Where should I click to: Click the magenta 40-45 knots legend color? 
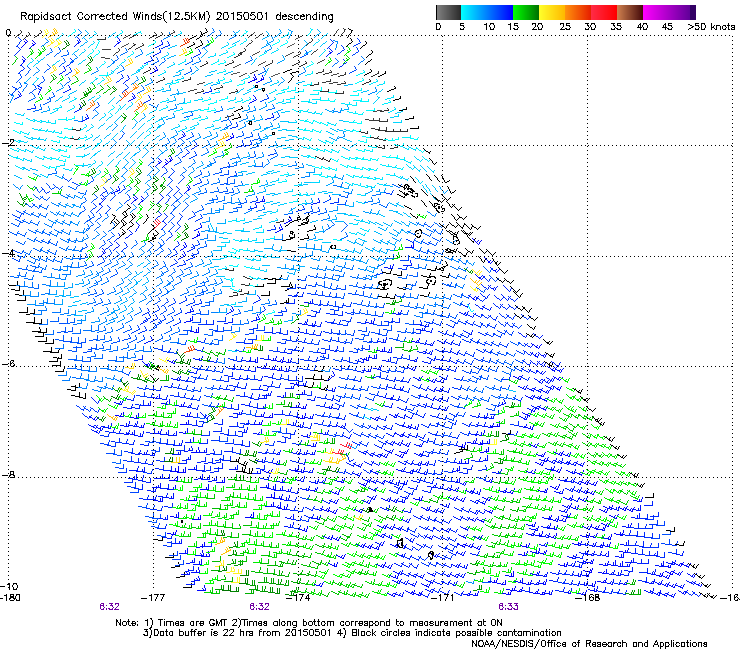pyautogui.click(x=656, y=12)
